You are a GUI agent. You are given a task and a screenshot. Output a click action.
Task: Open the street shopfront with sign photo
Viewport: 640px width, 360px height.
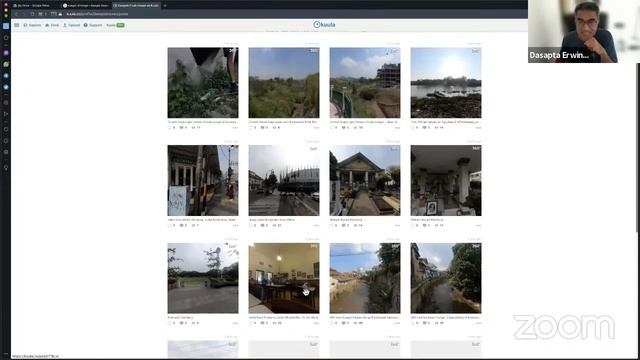(203, 180)
